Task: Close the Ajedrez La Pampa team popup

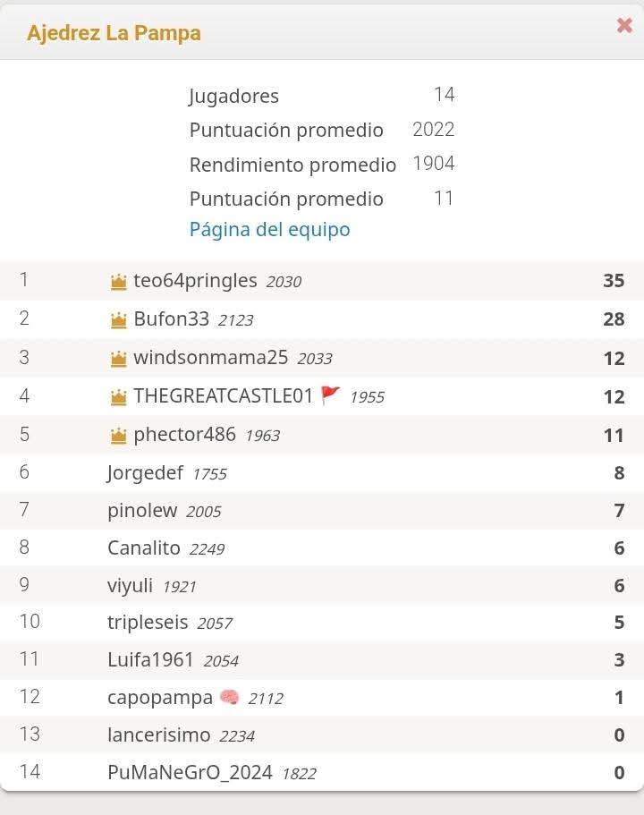Action: click(x=624, y=25)
